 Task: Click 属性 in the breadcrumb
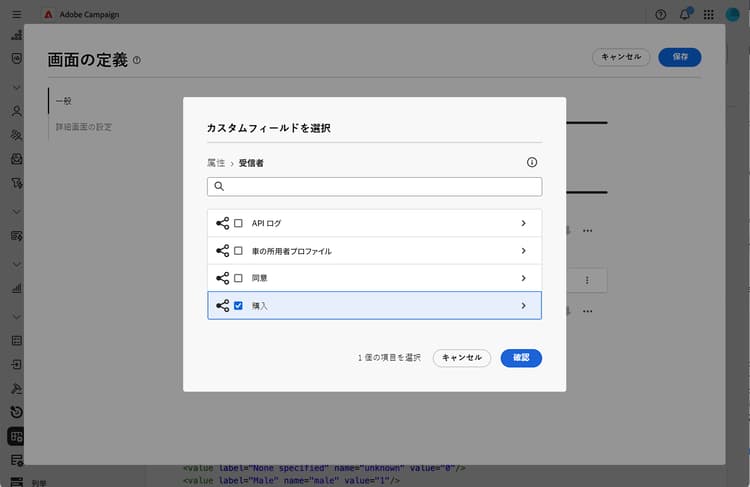click(x=216, y=163)
